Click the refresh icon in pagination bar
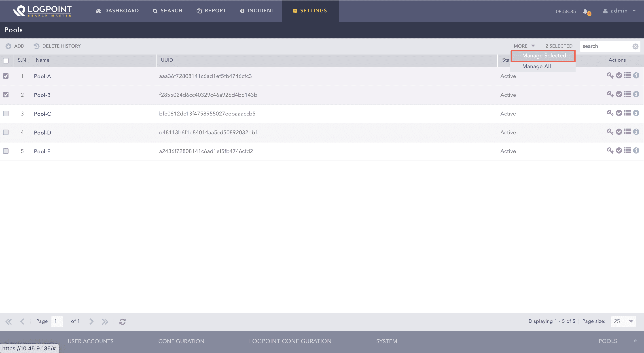 click(x=123, y=321)
